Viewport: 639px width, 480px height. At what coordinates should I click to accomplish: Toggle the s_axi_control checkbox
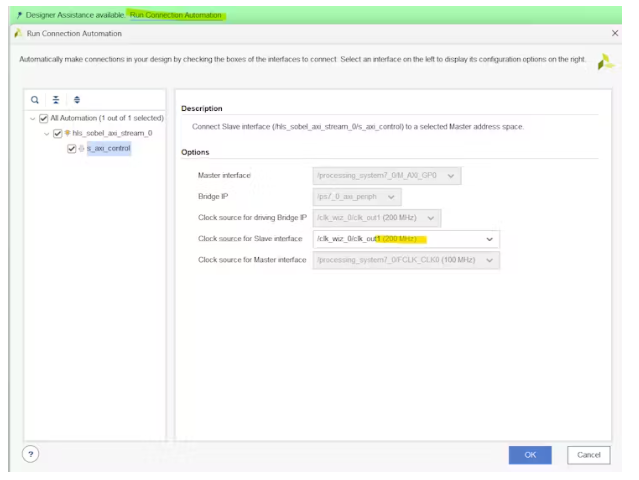71,149
